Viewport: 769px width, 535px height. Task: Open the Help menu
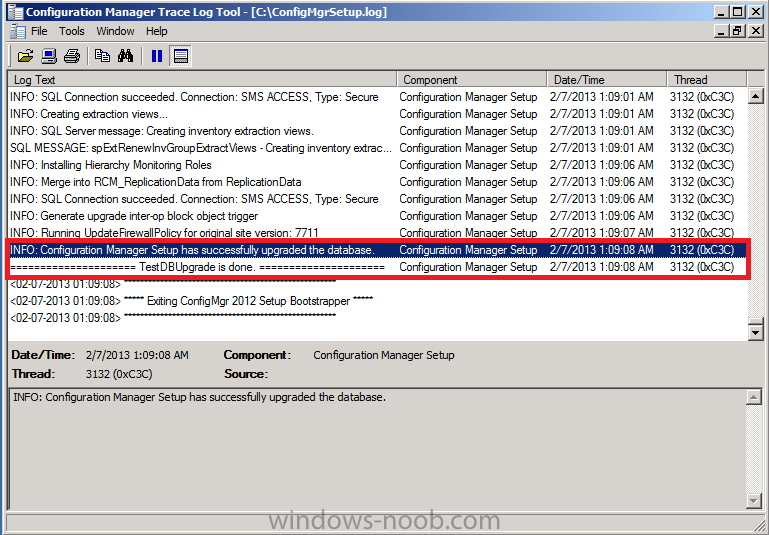[x=156, y=31]
